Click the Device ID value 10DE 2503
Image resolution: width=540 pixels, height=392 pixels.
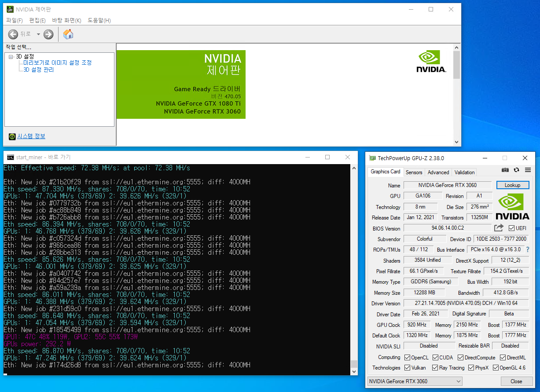(x=501, y=239)
